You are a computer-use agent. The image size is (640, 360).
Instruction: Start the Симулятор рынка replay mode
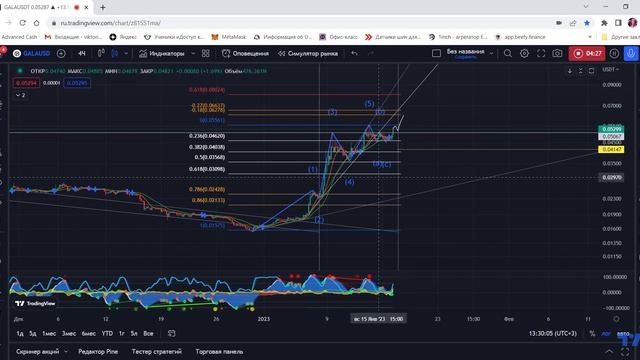308,53
